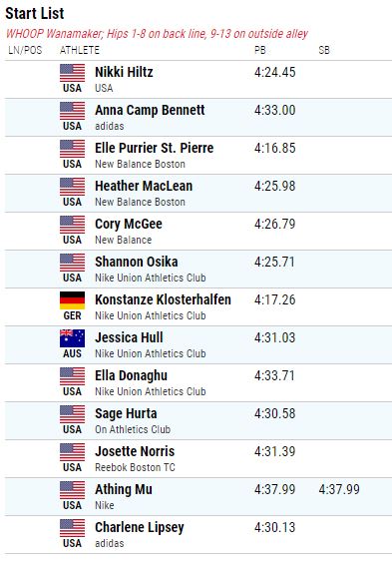
Task: Open Ella Donaghu's profile link
Action: [x=131, y=375]
